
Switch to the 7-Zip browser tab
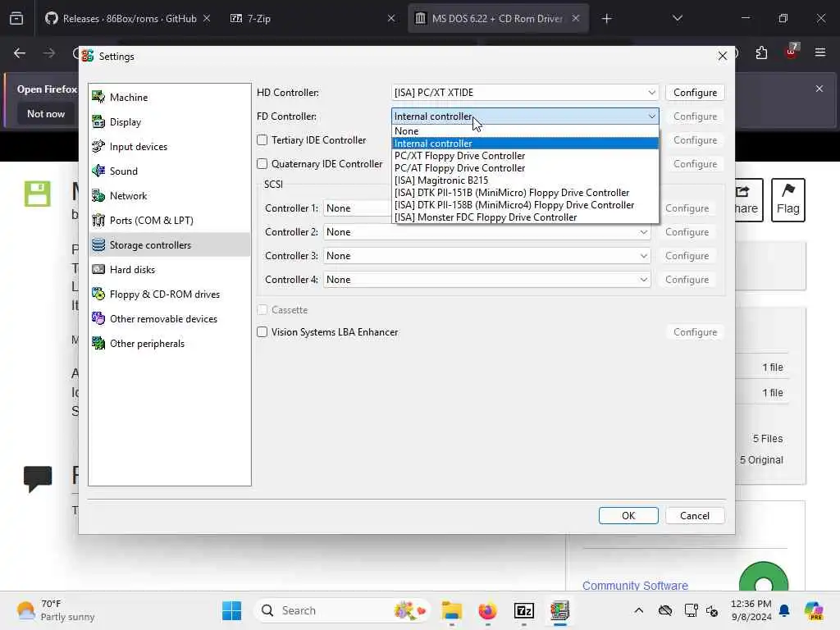coord(313,18)
